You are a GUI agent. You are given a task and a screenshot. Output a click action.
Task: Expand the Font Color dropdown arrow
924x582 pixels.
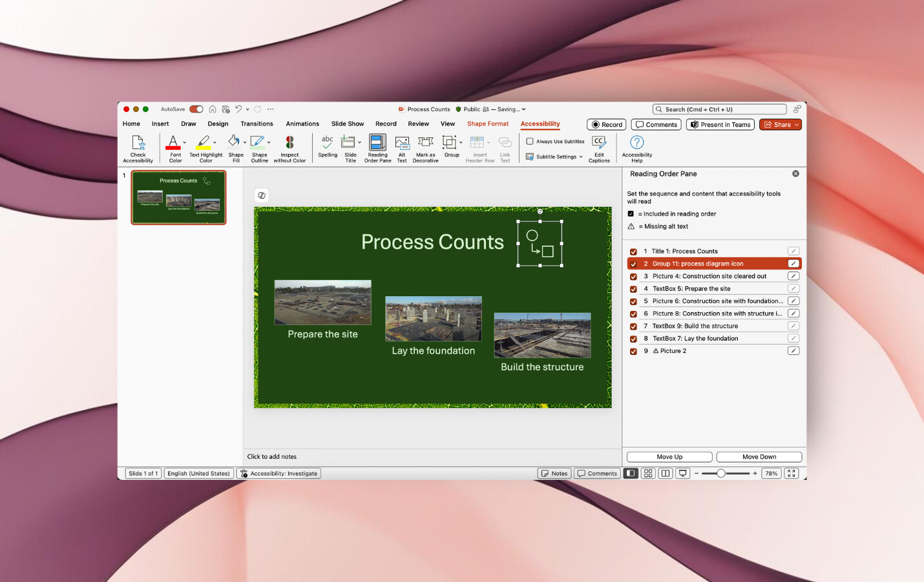pyautogui.click(x=183, y=143)
